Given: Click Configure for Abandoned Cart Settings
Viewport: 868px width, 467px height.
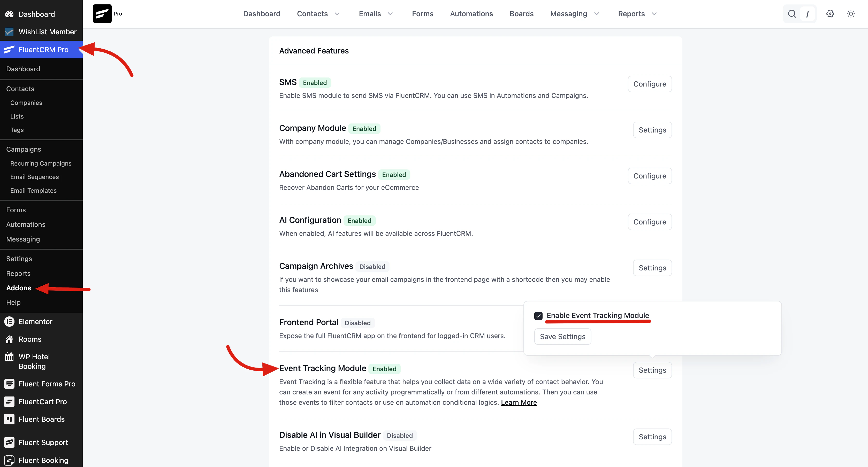Looking at the screenshot, I should tap(650, 176).
